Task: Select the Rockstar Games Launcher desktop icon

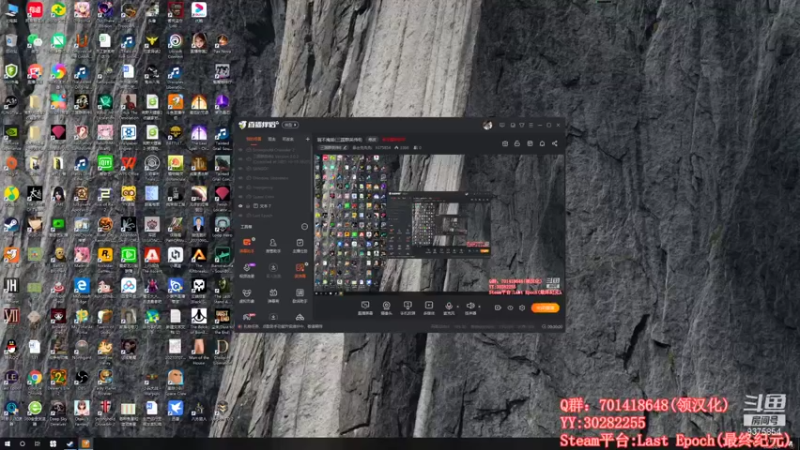Action: click(x=105, y=255)
